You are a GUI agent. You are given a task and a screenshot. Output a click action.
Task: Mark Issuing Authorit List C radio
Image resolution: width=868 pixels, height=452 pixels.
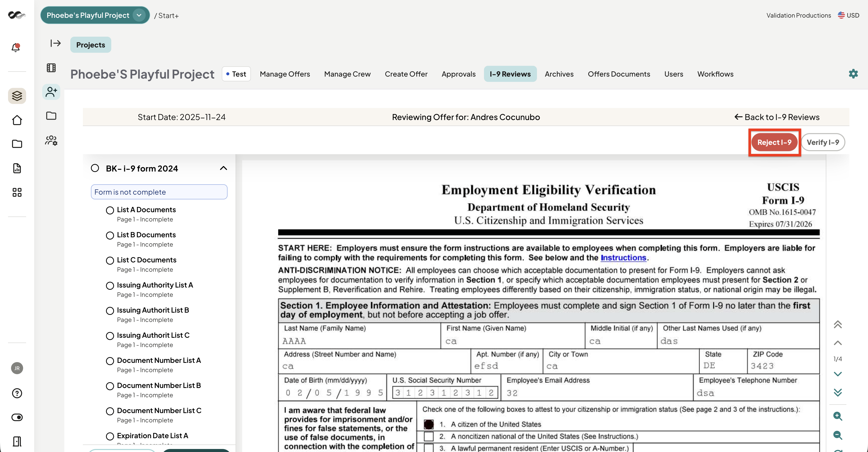[110, 336]
